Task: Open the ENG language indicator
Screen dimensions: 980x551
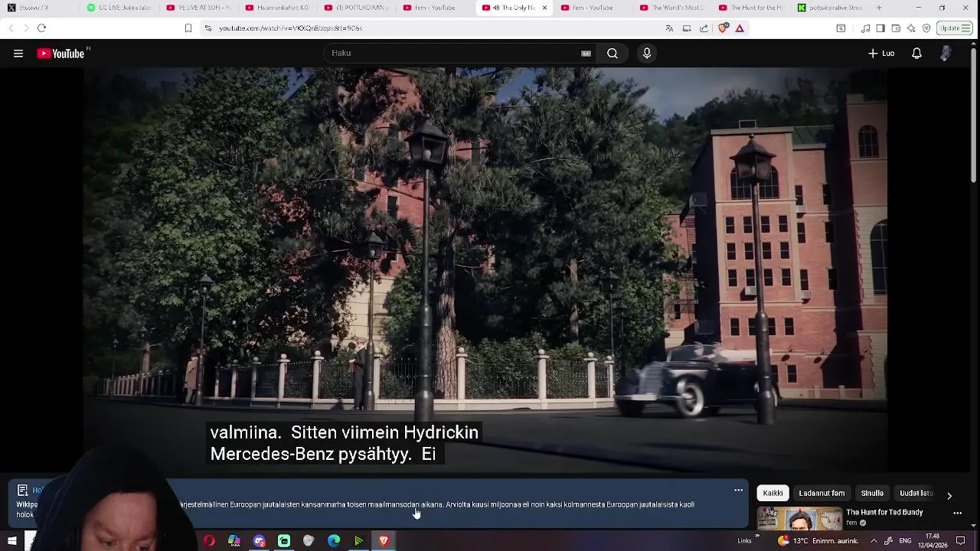Action: [x=905, y=541]
